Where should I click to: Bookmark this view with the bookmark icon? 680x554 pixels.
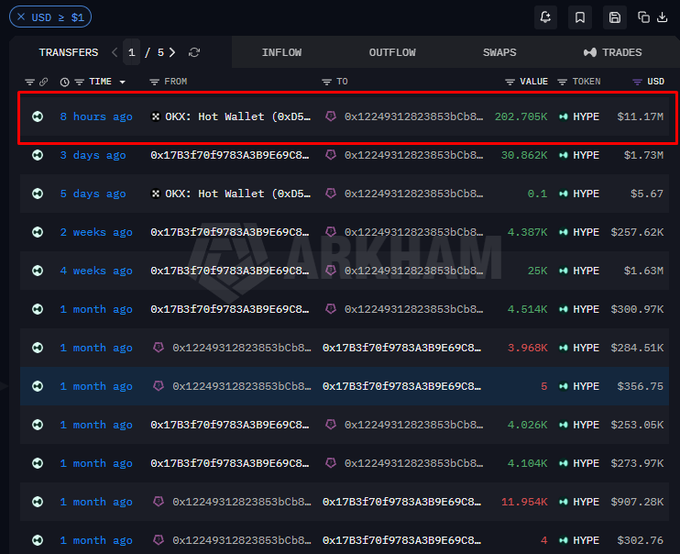580,17
